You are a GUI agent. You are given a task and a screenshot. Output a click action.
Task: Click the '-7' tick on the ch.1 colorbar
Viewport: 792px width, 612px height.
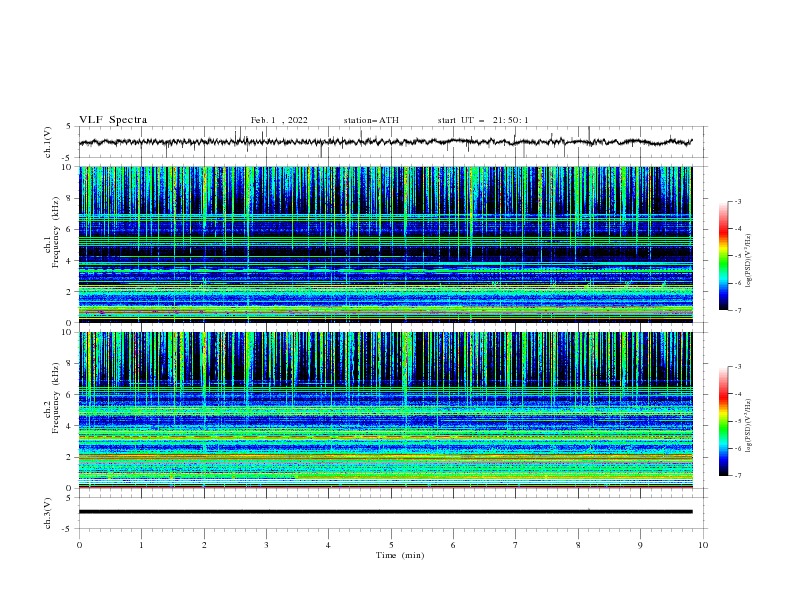pos(738,310)
